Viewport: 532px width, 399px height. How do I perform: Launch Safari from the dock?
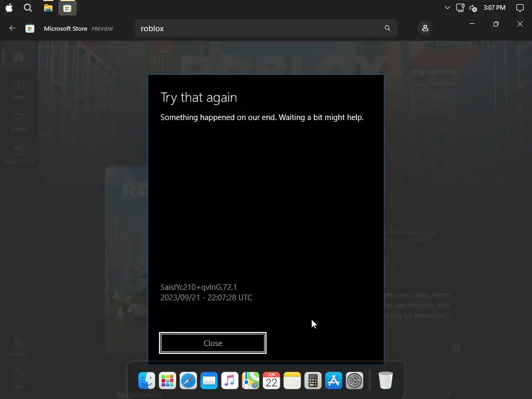[x=188, y=380]
